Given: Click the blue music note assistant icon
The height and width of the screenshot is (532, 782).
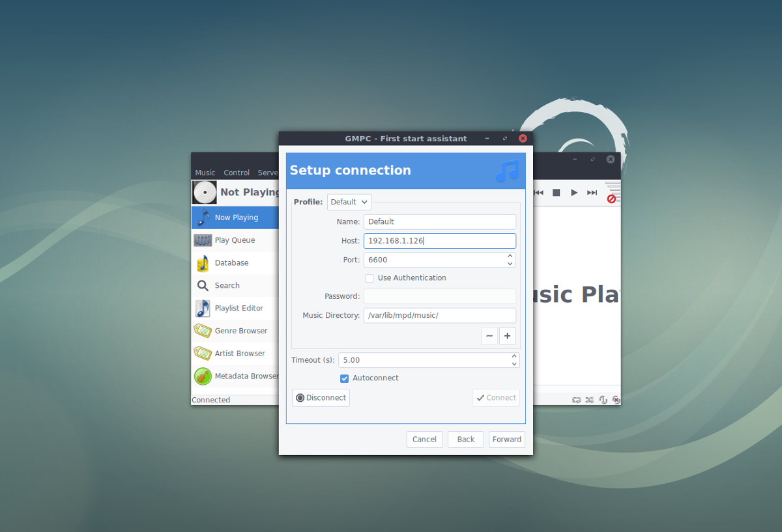Looking at the screenshot, I should click(x=508, y=171).
